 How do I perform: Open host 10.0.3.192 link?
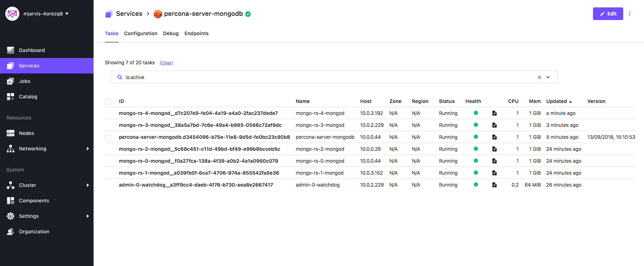pos(371,113)
